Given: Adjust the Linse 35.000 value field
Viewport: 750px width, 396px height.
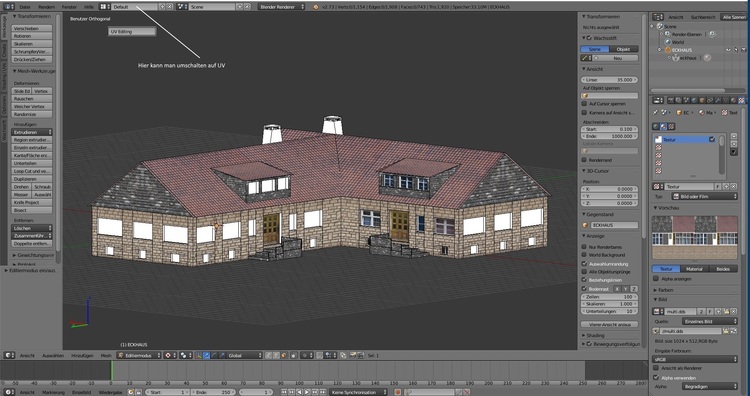Looking at the screenshot, I should 610,80.
